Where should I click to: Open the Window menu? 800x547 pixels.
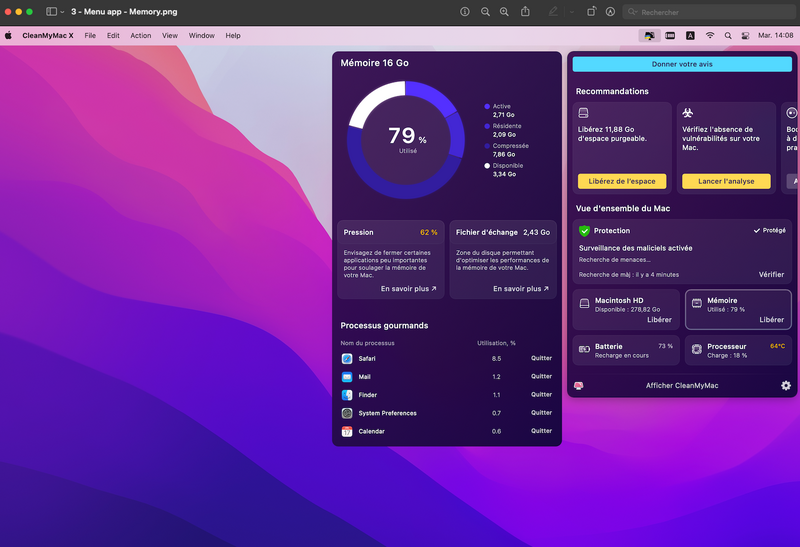click(x=202, y=35)
